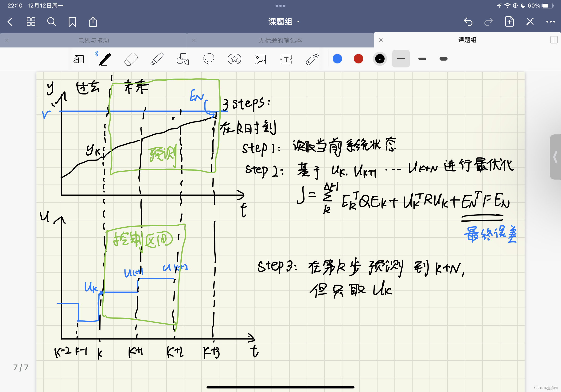Screen dimensions: 561x392
Task: Insert an image with the Image tool
Action: (260, 59)
